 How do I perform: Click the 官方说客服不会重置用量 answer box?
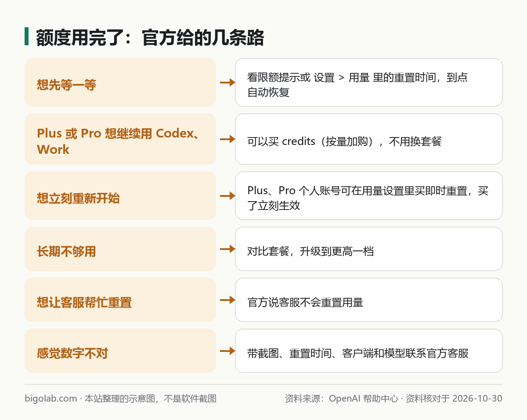pyautogui.click(x=369, y=300)
